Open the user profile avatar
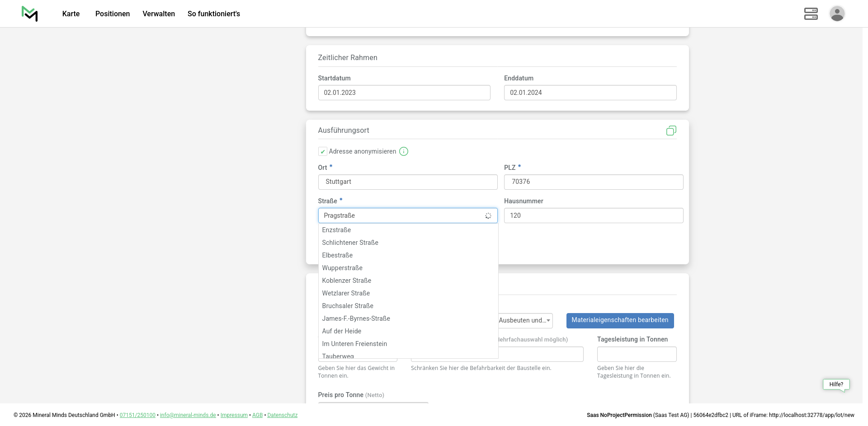 coord(837,14)
